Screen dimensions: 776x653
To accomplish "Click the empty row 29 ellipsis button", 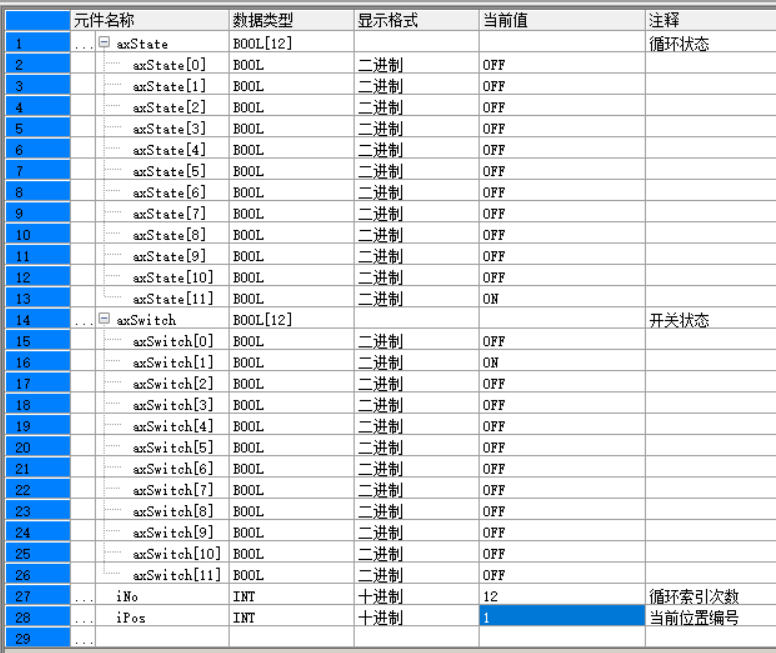I will (x=82, y=639).
